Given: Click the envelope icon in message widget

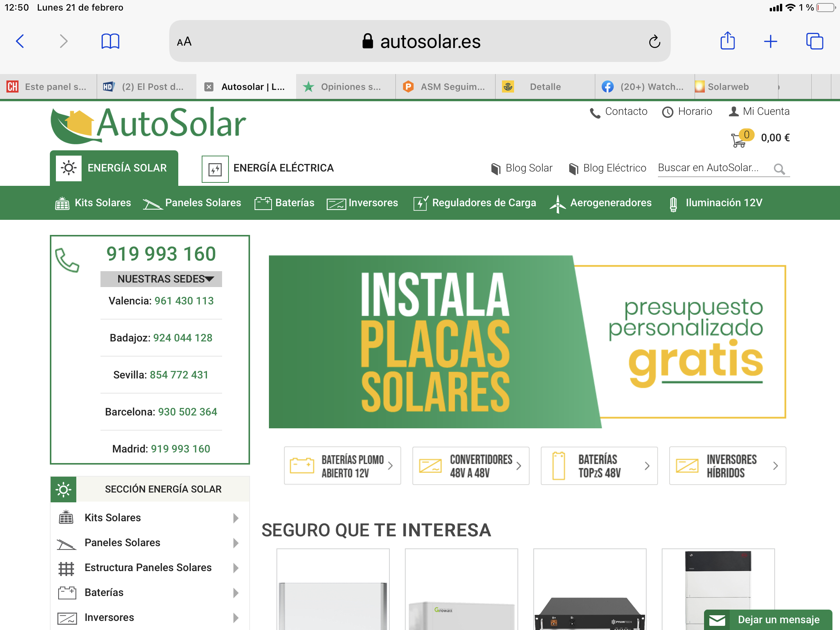Looking at the screenshot, I should (717, 621).
